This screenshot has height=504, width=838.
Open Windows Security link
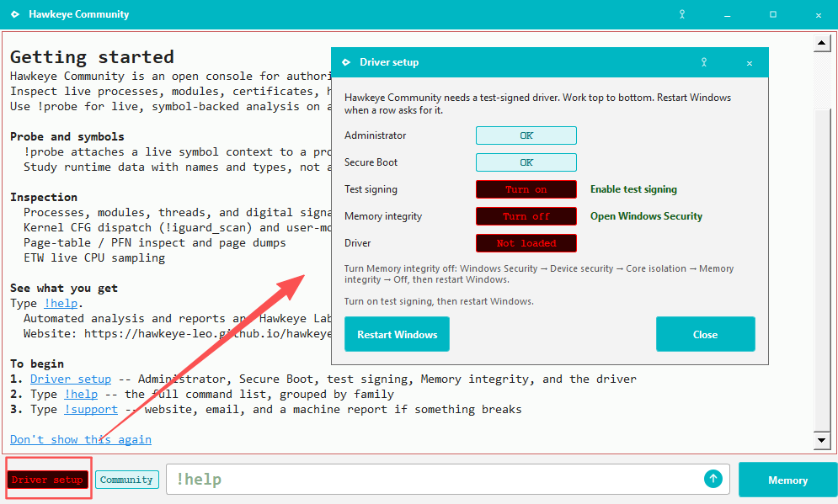pos(646,215)
